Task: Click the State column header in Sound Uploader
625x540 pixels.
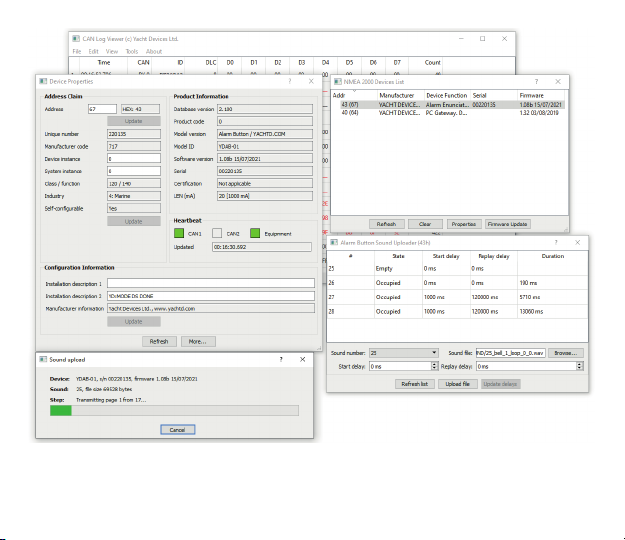Action: (x=398, y=256)
